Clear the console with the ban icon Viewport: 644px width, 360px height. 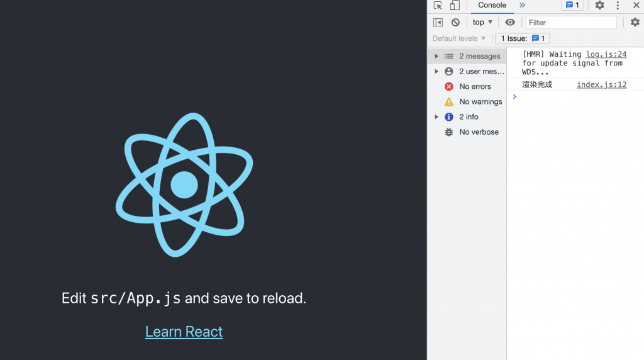pyautogui.click(x=455, y=22)
